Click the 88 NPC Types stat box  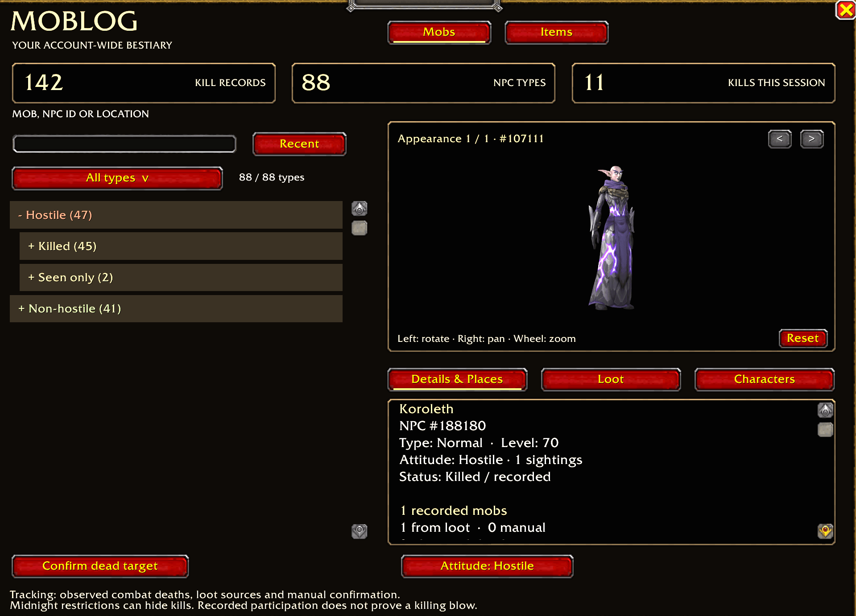(x=423, y=83)
